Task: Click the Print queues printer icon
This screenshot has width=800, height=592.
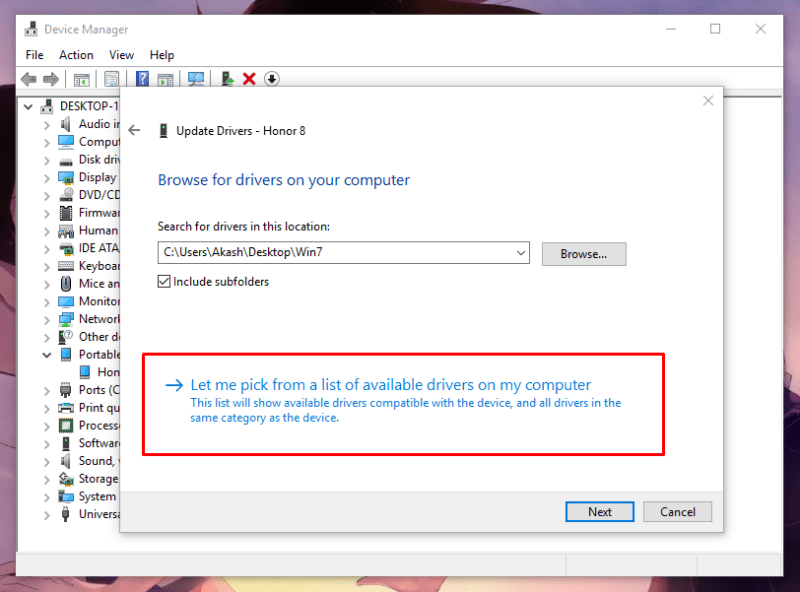Action: (66, 408)
